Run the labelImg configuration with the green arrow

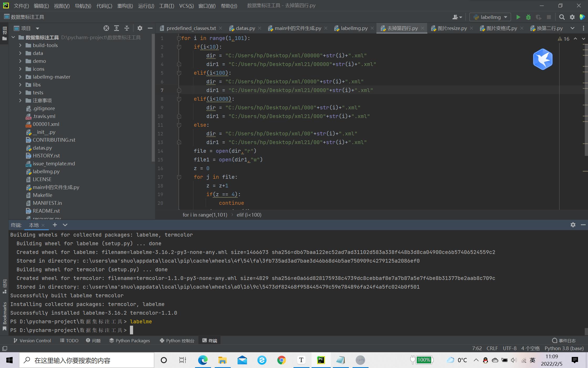click(x=518, y=17)
